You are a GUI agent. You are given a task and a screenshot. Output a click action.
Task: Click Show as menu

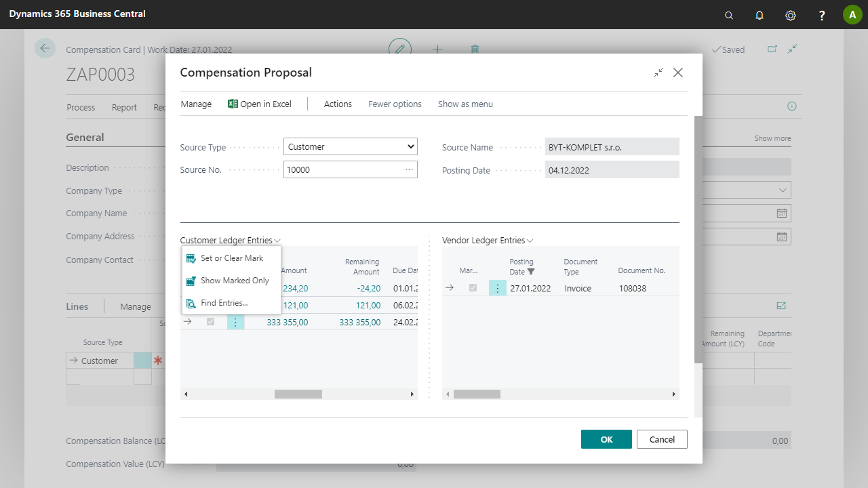coord(465,104)
